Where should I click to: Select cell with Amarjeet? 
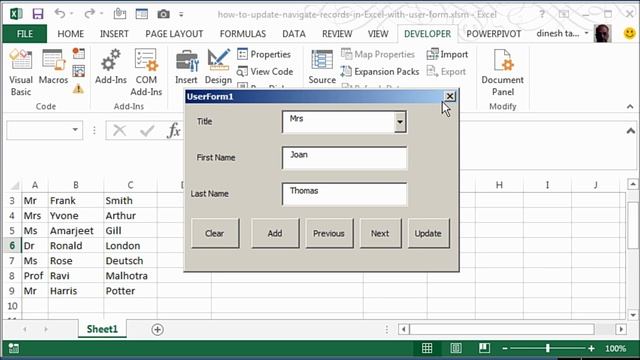point(76,231)
